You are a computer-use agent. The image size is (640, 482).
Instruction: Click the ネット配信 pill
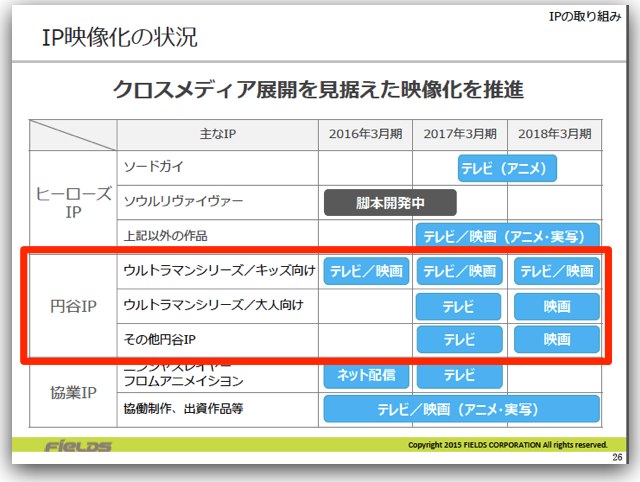pyautogui.click(x=366, y=376)
